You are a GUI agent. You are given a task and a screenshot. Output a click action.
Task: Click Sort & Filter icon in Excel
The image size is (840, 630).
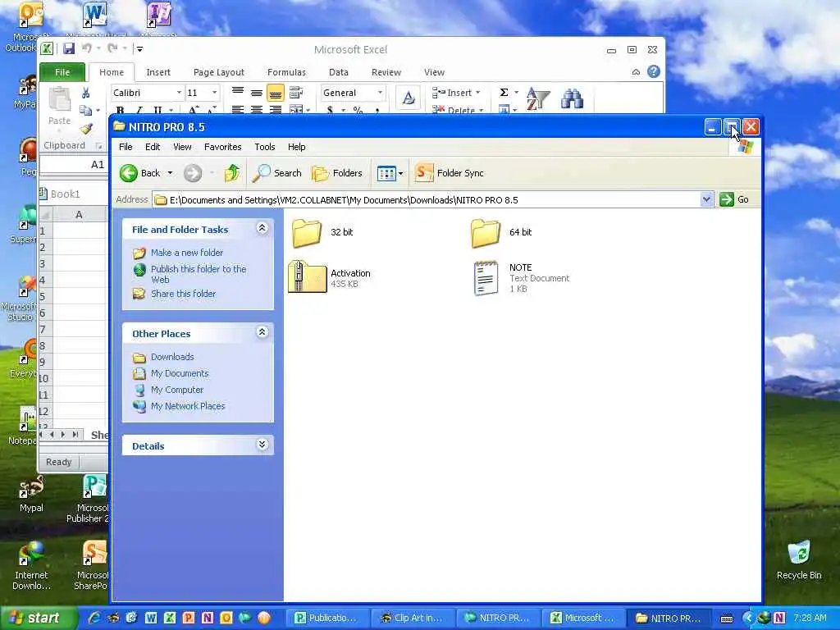pyautogui.click(x=537, y=99)
